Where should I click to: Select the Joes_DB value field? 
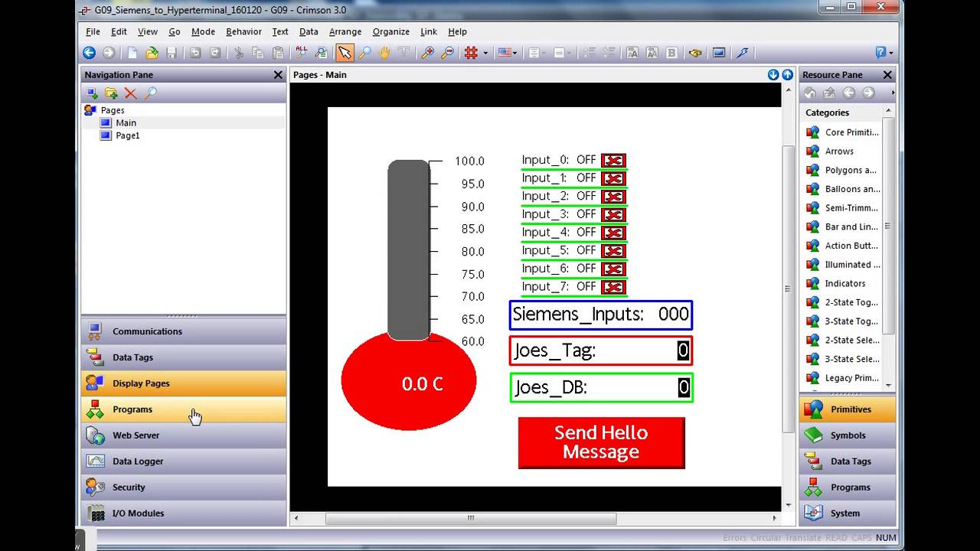tap(684, 387)
